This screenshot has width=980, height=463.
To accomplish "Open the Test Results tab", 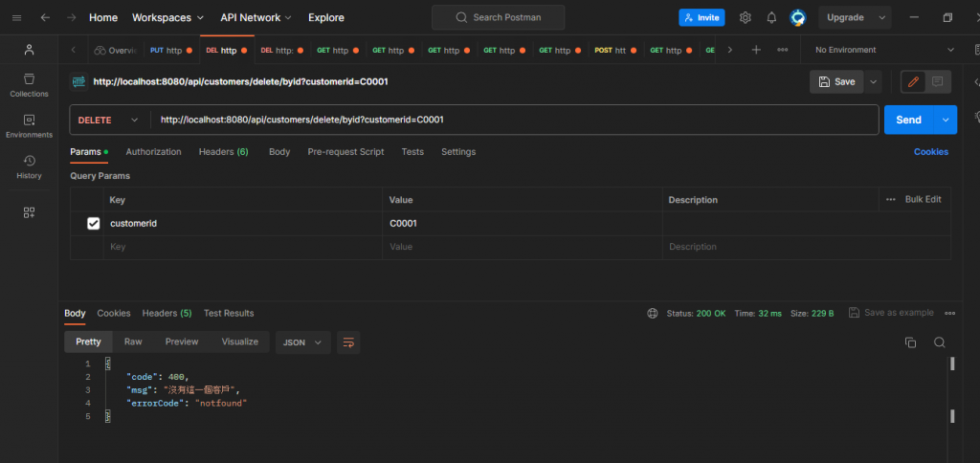I will pyautogui.click(x=229, y=313).
